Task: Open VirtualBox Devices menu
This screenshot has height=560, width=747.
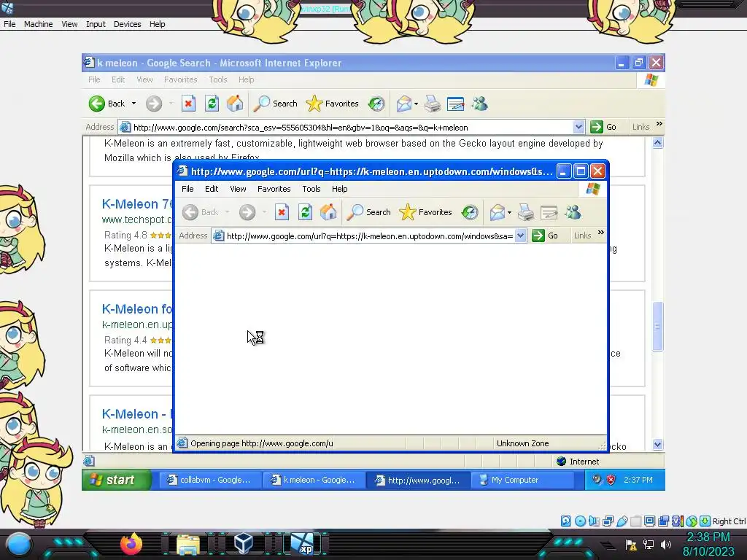Action: click(x=127, y=24)
